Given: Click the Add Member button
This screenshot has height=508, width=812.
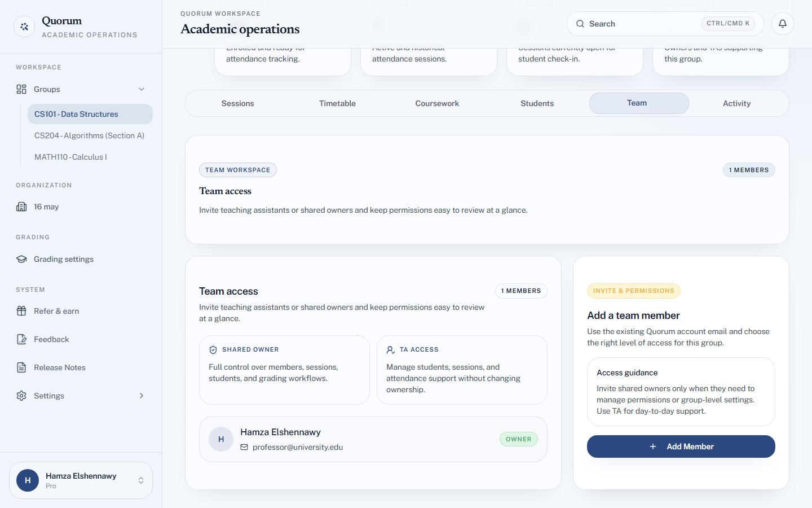Looking at the screenshot, I should [x=681, y=446].
